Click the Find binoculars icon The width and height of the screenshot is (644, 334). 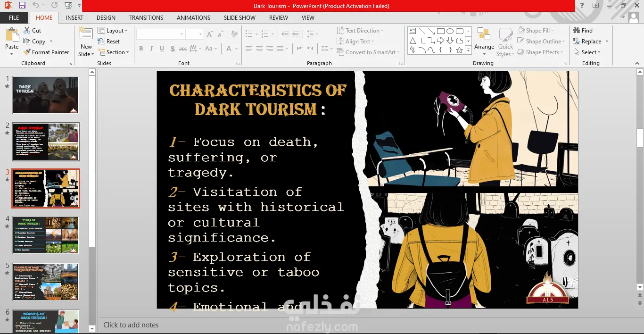(x=576, y=31)
